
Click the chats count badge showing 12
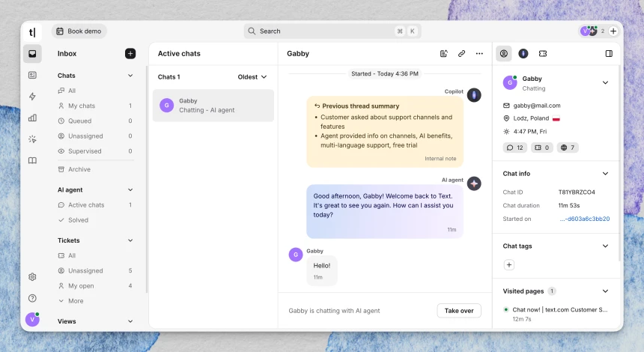click(515, 148)
